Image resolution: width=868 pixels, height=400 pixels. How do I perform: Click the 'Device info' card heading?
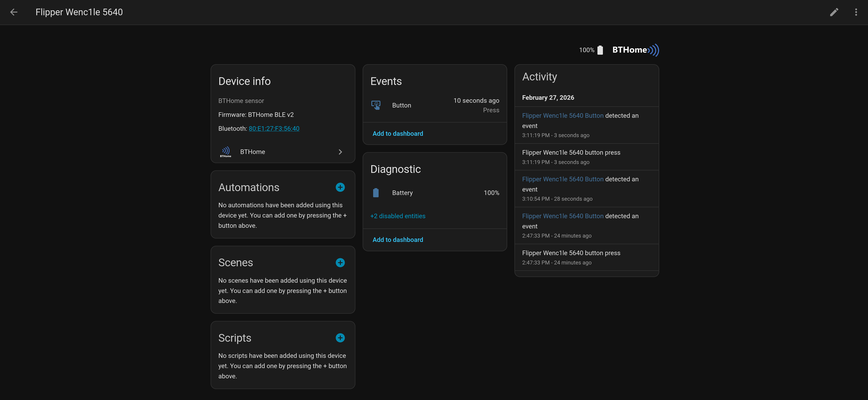[244, 81]
